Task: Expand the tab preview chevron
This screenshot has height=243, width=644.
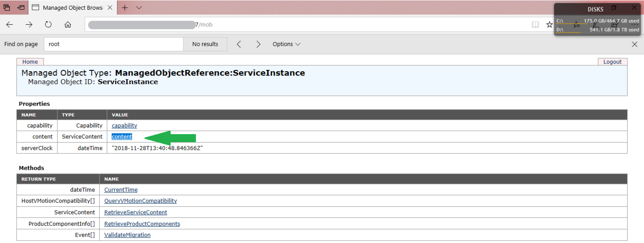Action: click(139, 8)
